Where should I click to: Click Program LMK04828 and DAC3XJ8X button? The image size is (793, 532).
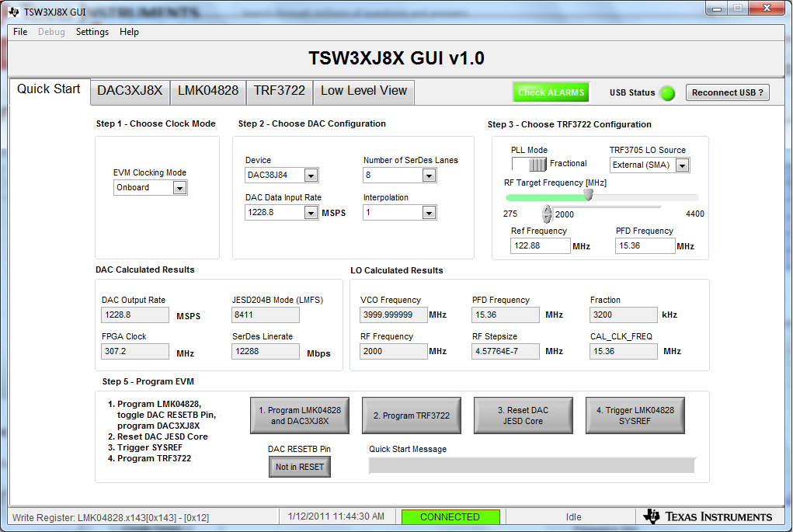[299, 416]
